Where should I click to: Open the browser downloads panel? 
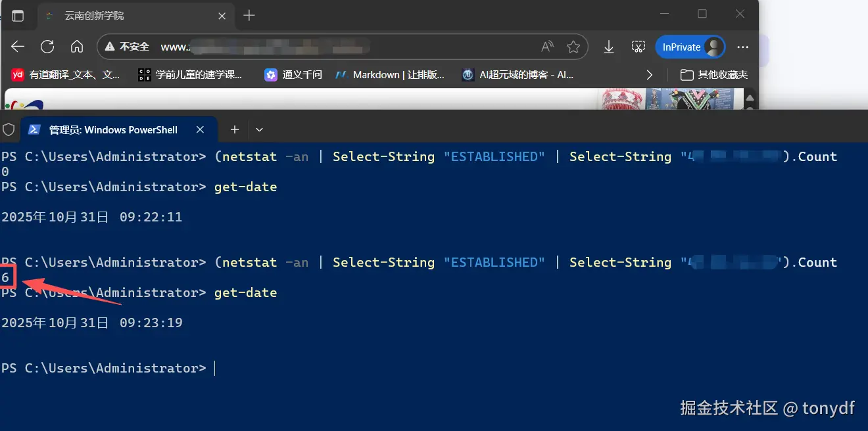609,47
